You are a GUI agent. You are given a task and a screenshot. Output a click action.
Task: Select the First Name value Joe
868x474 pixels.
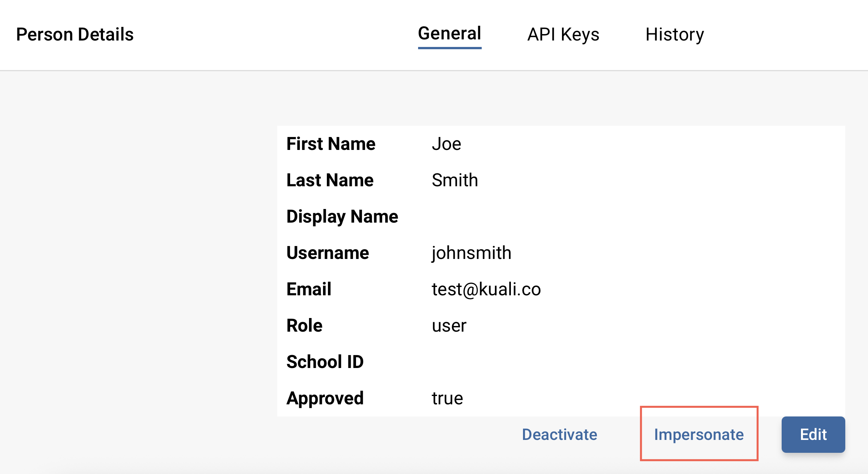point(446,143)
